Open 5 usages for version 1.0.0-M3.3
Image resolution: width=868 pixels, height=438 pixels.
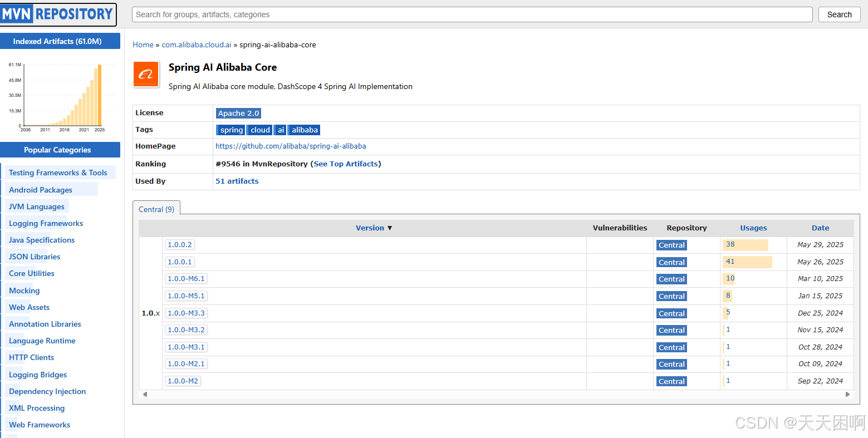pyautogui.click(x=728, y=312)
